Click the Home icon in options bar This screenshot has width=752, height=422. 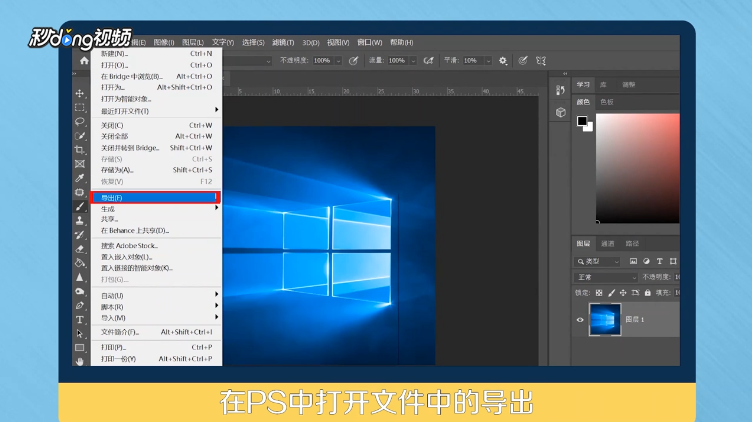(84, 60)
